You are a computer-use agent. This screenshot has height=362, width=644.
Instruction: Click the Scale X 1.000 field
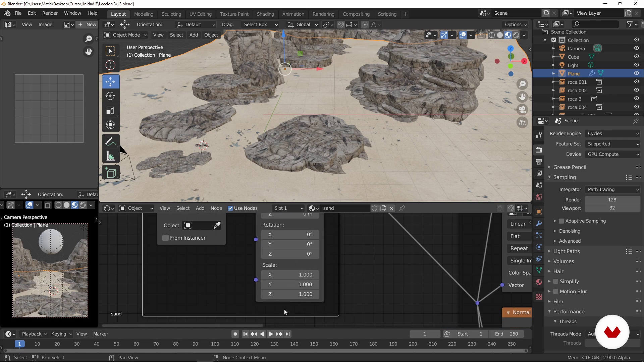(290, 275)
